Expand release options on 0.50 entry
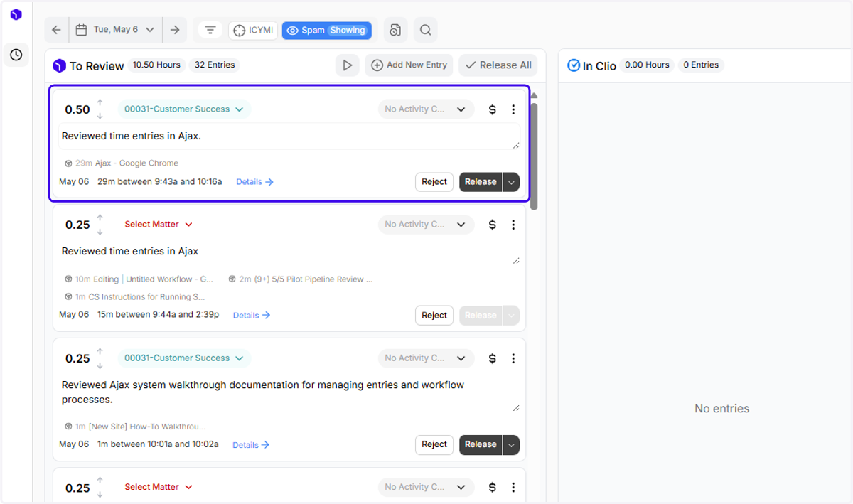The width and height of the screenshot is (853, 504). tap(511, 182)
